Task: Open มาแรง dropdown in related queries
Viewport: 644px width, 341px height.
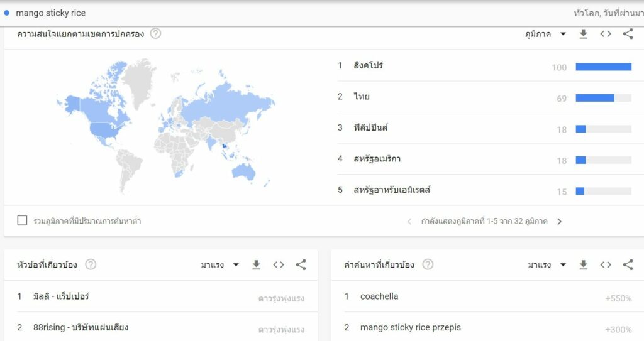Action: pyautogui.click(x=547, y=264)
